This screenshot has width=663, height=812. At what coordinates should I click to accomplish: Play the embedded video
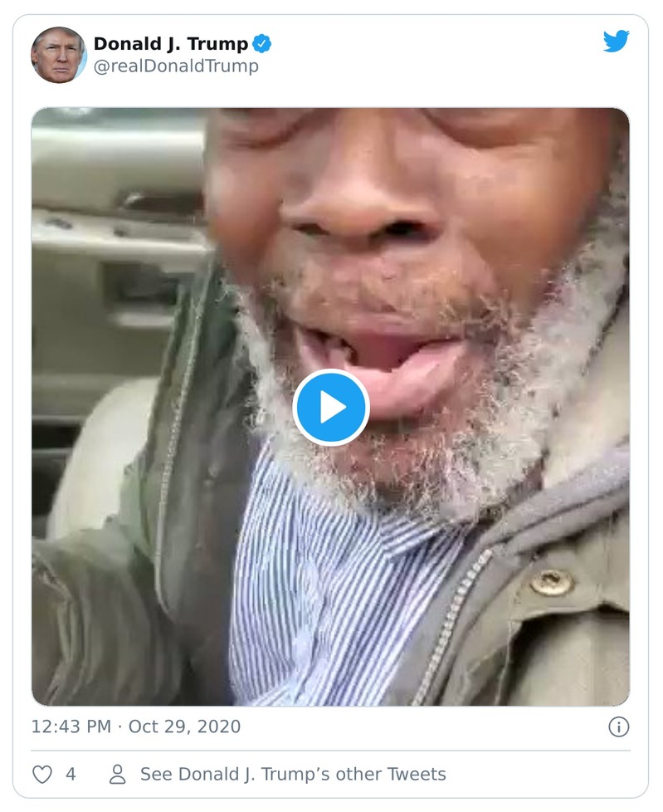[x=331, y=407]
